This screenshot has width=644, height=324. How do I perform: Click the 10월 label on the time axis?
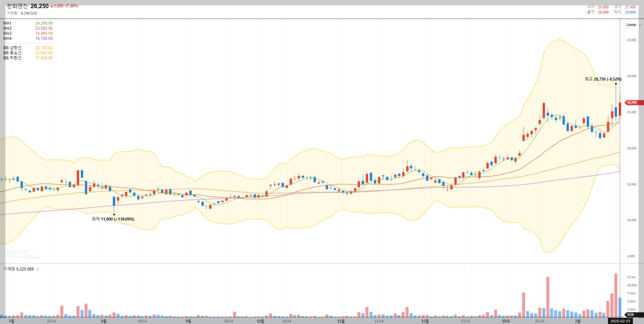tap(260, 321)
